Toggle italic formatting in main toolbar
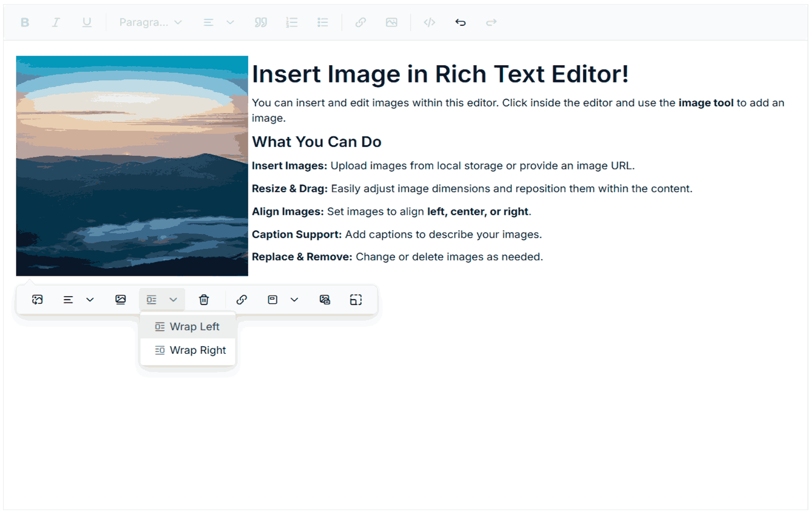 coord(56,22)
